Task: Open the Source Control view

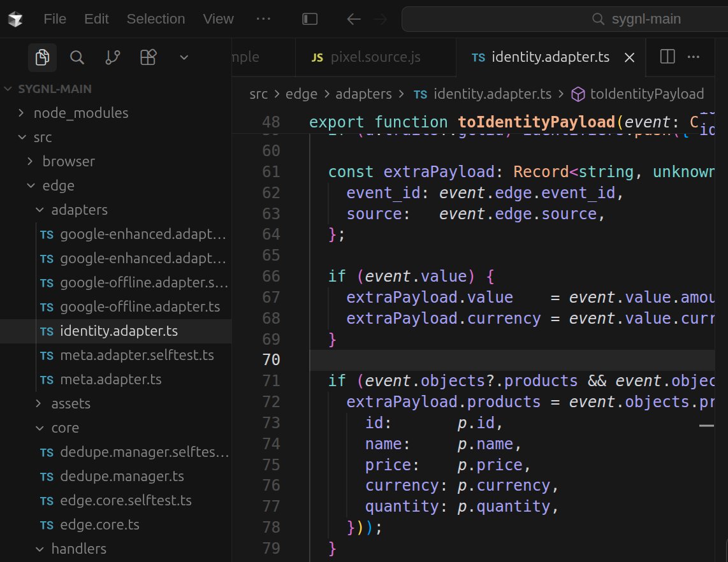Action: (x=112, y=57)
